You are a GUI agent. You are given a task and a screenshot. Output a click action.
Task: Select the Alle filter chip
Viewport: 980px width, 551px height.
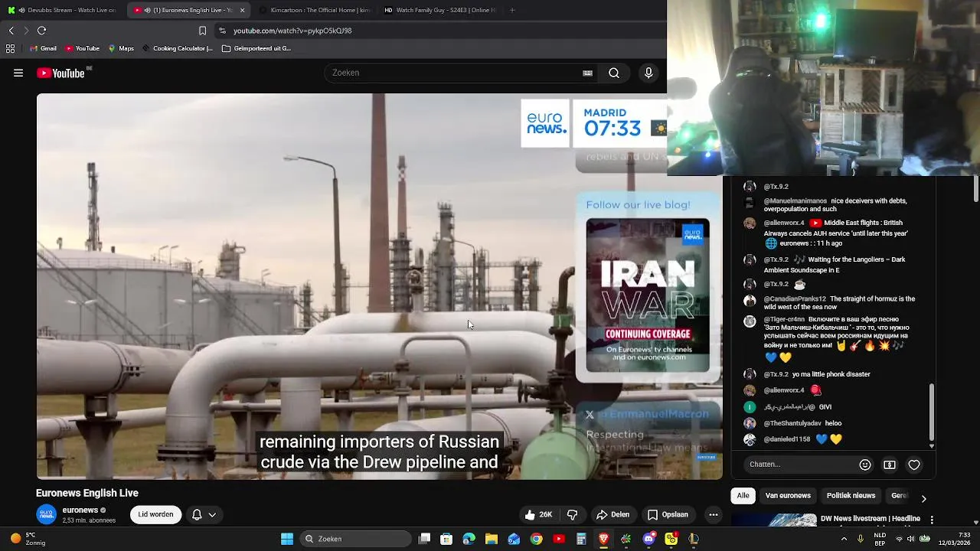[743, 496]
